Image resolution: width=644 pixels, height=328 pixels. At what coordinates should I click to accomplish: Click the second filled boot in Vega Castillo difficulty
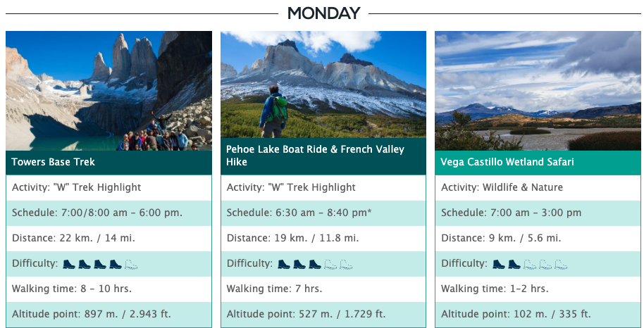click(514, 264)
